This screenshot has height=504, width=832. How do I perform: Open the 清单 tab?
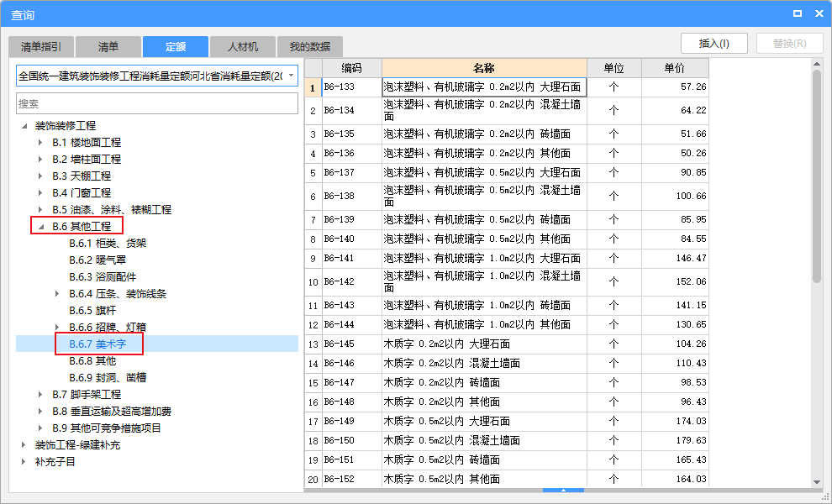108,47
